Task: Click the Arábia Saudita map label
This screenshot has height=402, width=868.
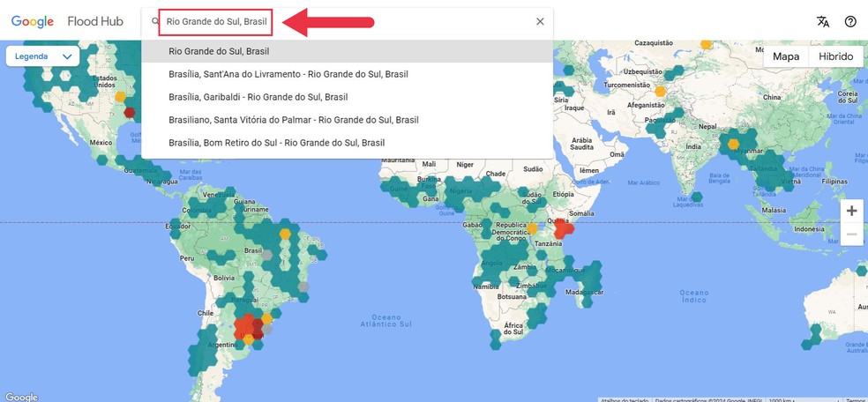Action: coord(582,144)
